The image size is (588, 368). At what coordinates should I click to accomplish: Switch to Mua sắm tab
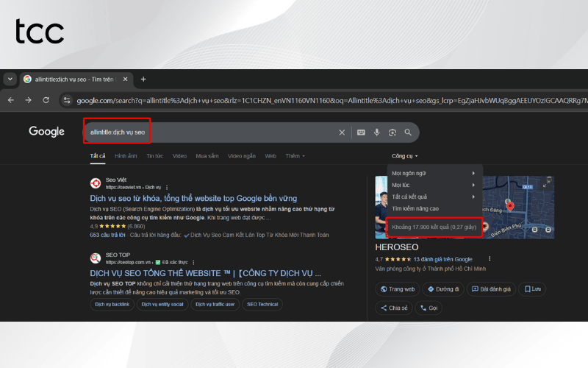[207, 156]
